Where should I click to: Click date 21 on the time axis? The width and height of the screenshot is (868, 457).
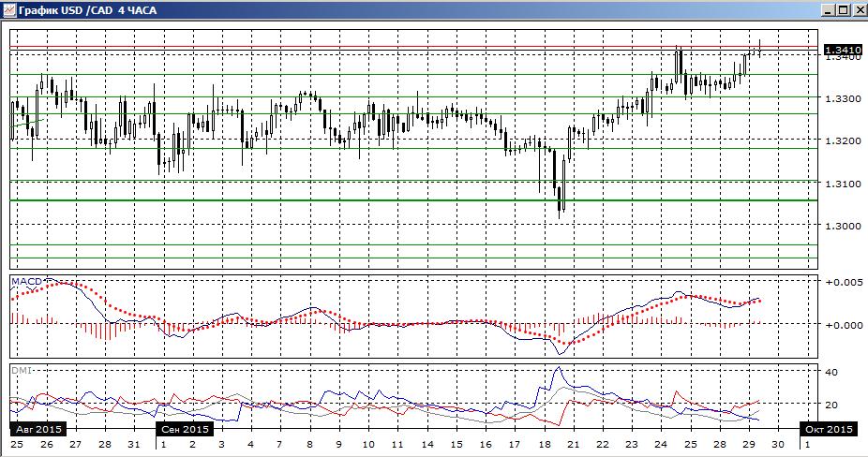[573, 444]
